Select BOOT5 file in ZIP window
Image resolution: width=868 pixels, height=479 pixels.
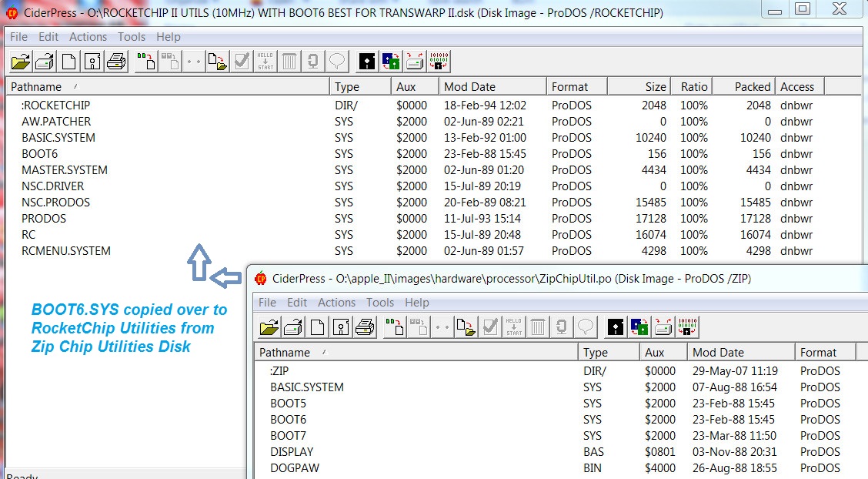[x=561, y=403]
